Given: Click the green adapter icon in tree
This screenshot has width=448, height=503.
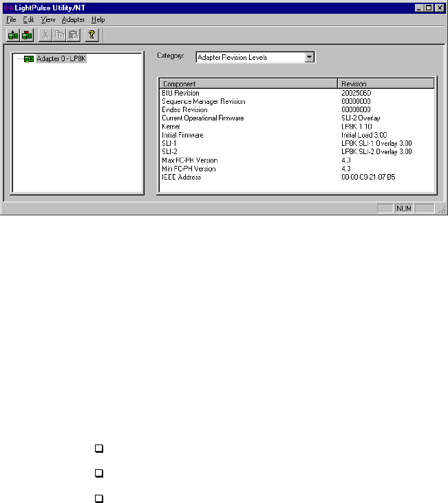Looking at the screenshot, I should pos(29,59).
